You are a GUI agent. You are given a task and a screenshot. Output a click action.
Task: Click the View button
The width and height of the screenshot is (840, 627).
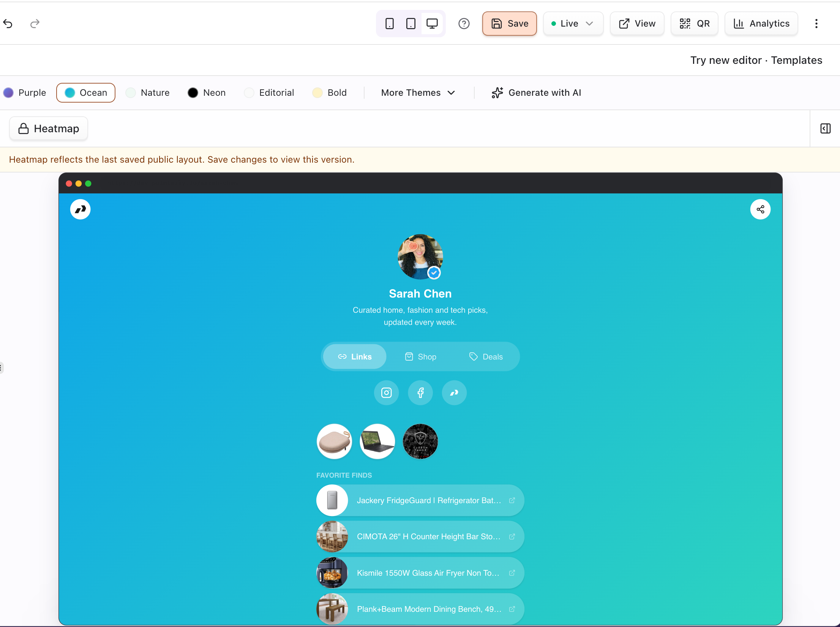[637, 24]
